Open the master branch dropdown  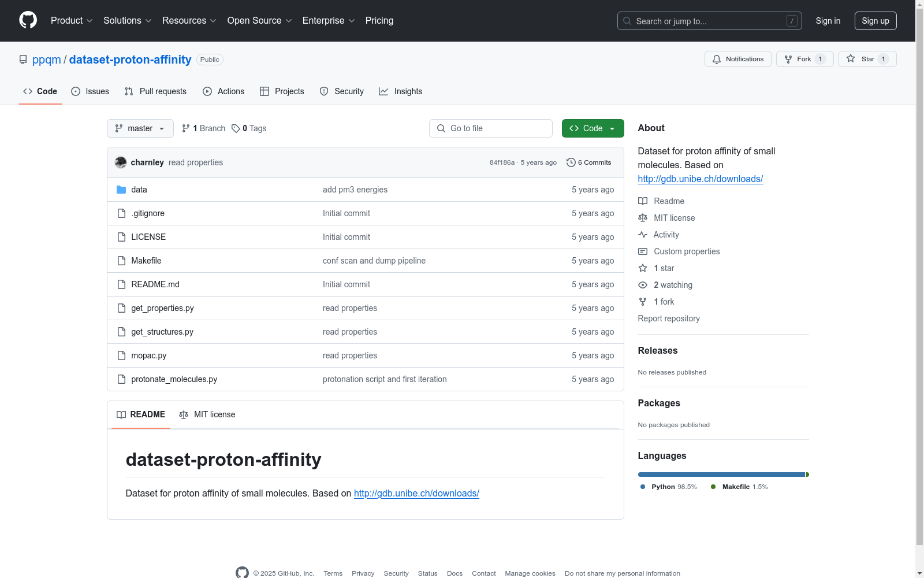point(140,128)
